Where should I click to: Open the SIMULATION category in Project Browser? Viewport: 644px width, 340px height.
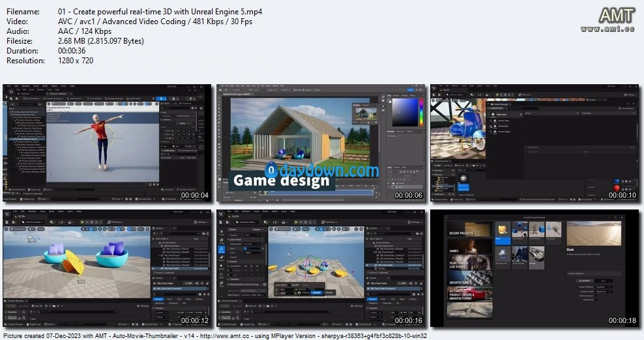[470, 310]
